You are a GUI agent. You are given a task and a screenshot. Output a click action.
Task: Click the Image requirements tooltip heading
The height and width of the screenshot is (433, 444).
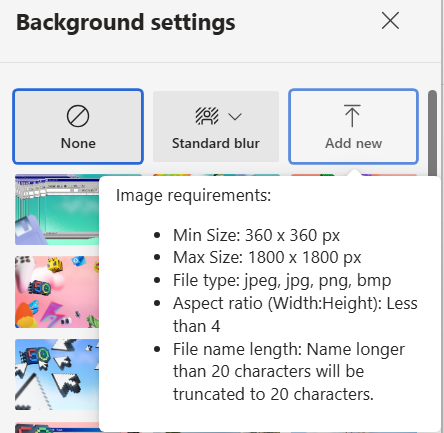(x=194, y=195)
